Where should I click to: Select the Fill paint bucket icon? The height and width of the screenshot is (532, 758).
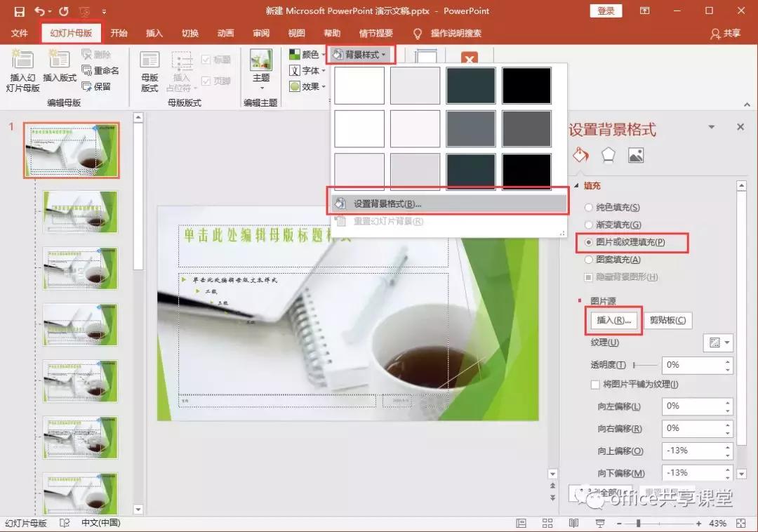(x=580, y=155)
